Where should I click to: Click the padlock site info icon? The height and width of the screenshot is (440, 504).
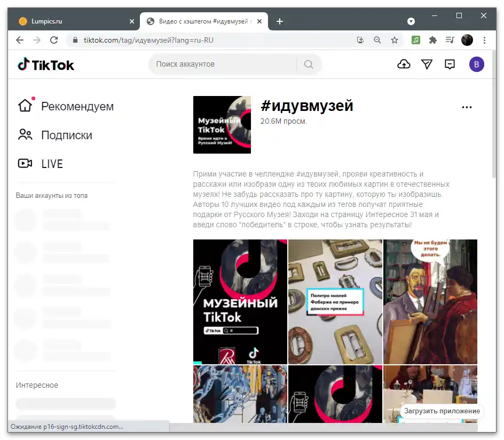click(75, 40)
